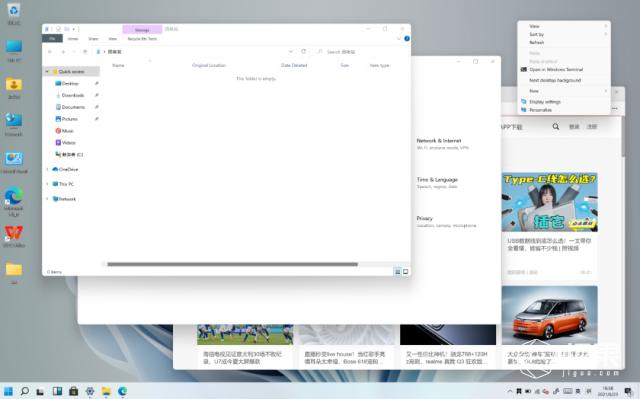This screenshot has width=640, height=399.
Task: Select the user folder desktop icon
Action: [14, 88]
